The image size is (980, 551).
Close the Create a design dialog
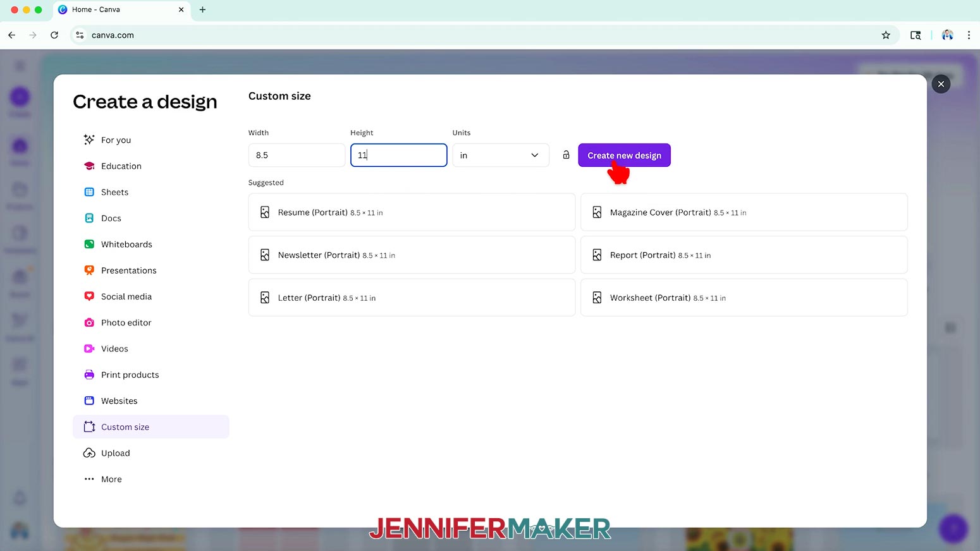941,84
